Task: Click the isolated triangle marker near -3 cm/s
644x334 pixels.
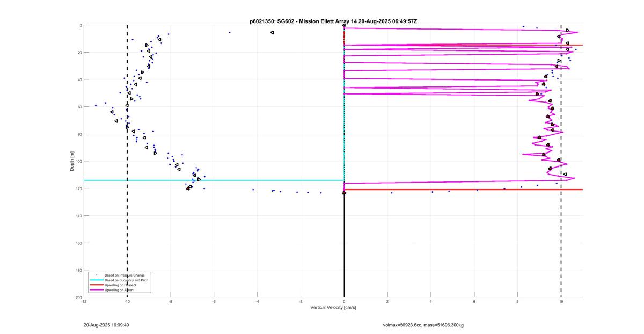Action: (272, 33)
